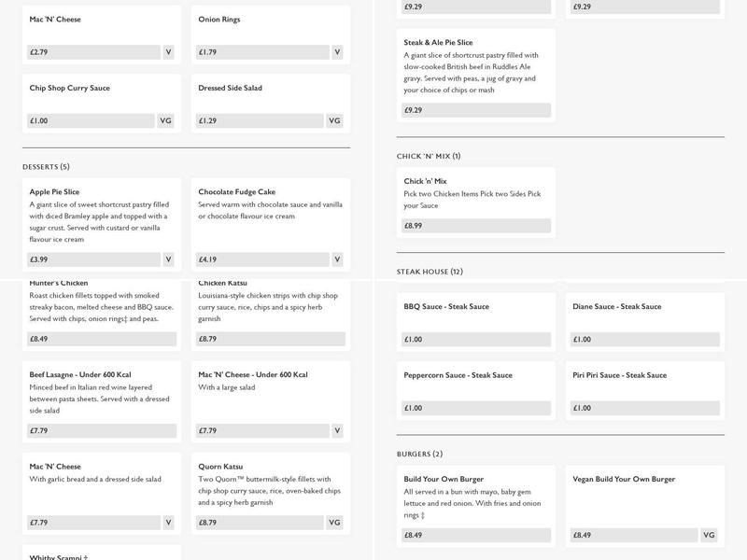
Task: Click the V badge on Apple Pie Slice
Action: click(x=168, y=259)
